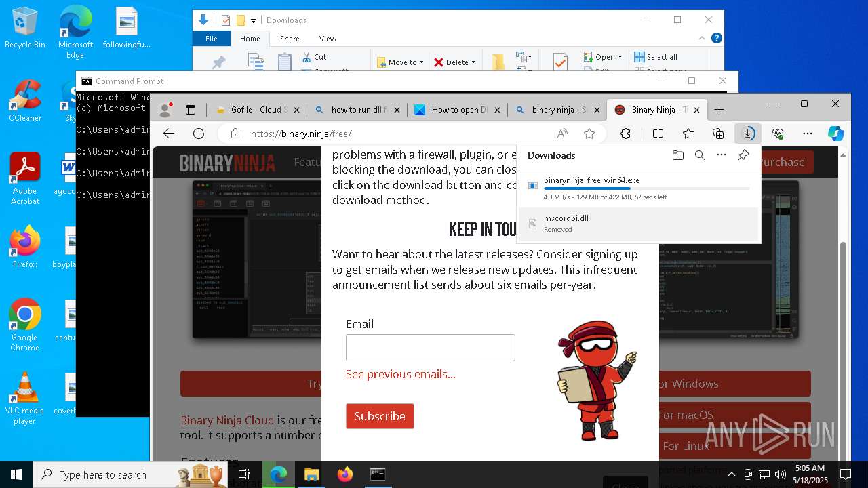
Task: Open Edge profile icon
Action: point(165,110)
